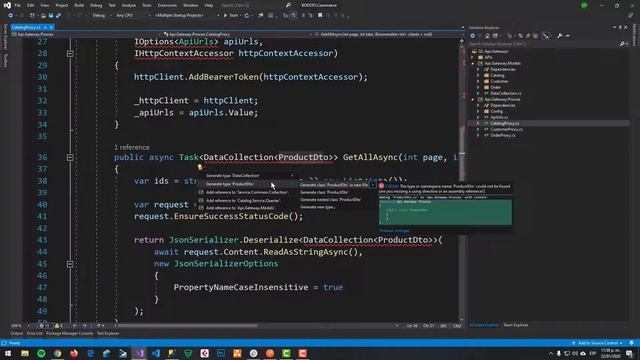Viewport: 640px width, 360px height.
Task: Open the Edit menu
Action: pyautogui.click(x=31, y=5)
